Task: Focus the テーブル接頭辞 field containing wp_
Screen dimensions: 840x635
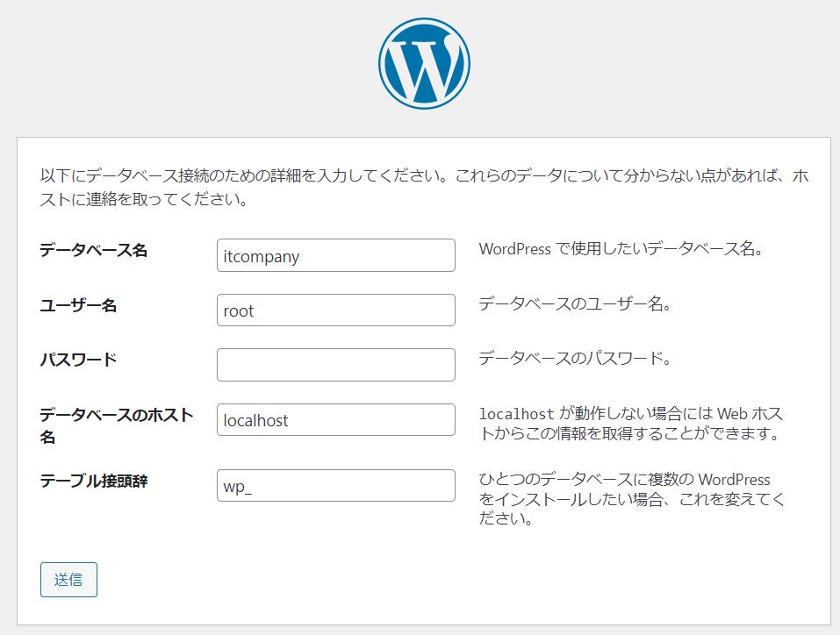Action: click(x=335, y=486)
